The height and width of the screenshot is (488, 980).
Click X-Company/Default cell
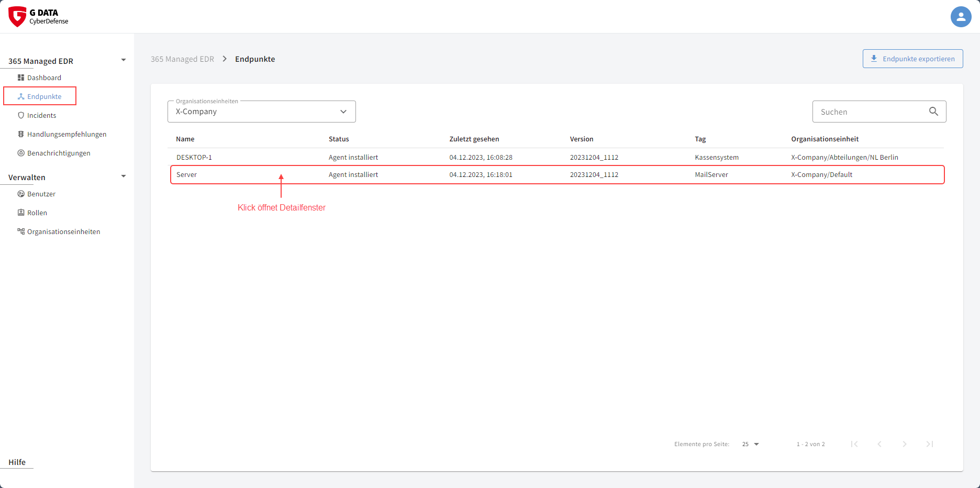[821, 174]
